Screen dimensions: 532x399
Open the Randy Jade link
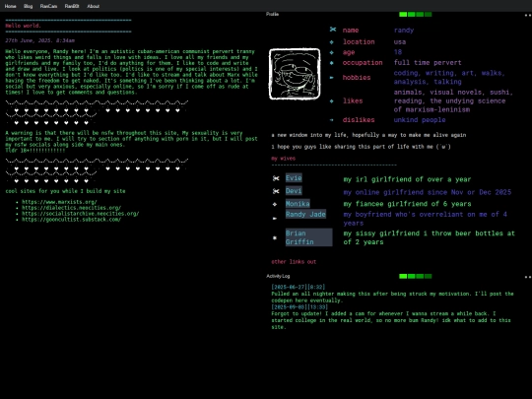point(305,214)
